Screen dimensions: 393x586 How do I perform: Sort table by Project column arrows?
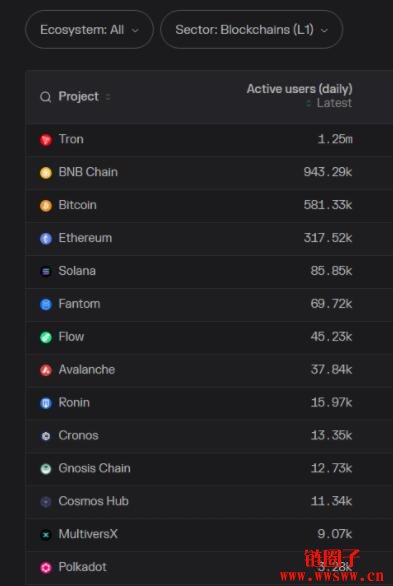pos(108,97)
